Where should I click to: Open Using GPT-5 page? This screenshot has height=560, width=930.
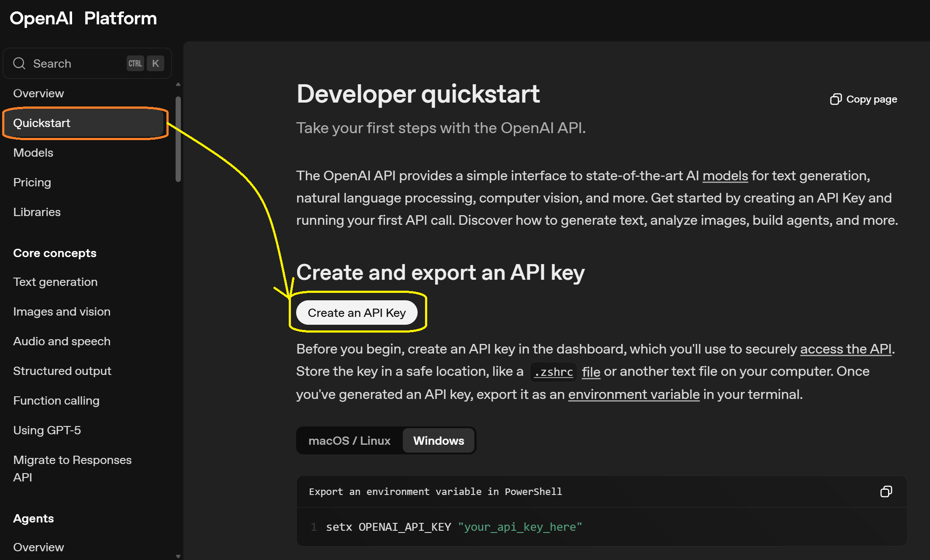point(47,430)
